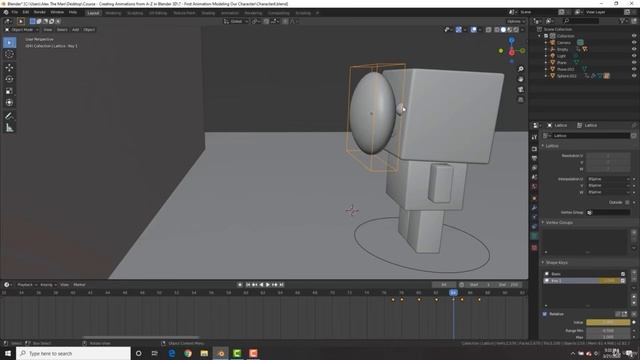Click the Vertex Group input field
The width and height of the screenshot is (640, 360).
coord(609,213)
